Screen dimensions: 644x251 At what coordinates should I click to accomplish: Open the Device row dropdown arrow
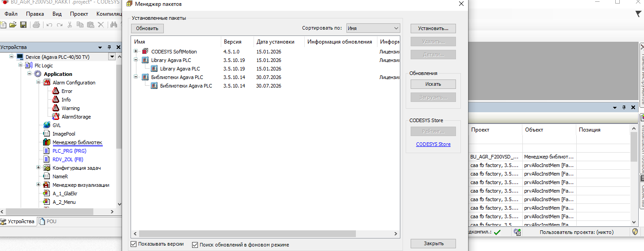(x=112, y=57)
